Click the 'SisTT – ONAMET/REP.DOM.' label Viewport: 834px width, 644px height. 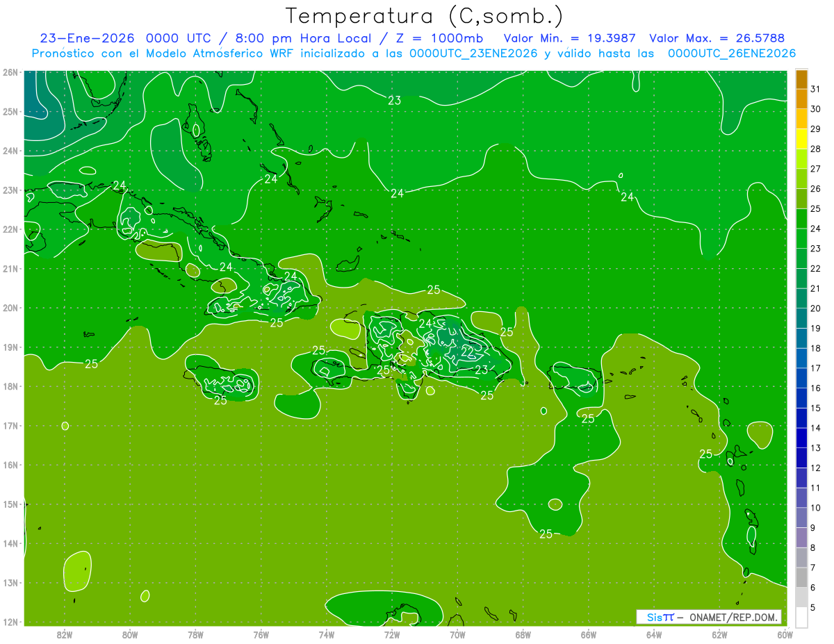[x=708, y=617]
